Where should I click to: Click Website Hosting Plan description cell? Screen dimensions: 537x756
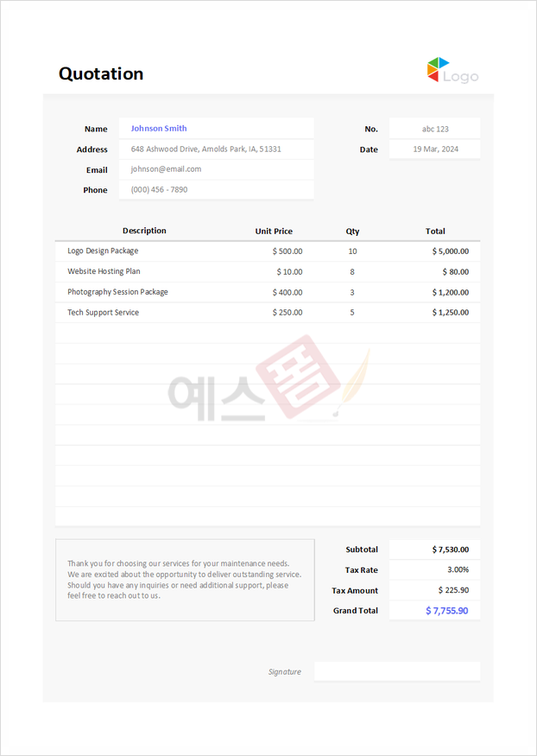pyautogui.click(x=104, y=271)
